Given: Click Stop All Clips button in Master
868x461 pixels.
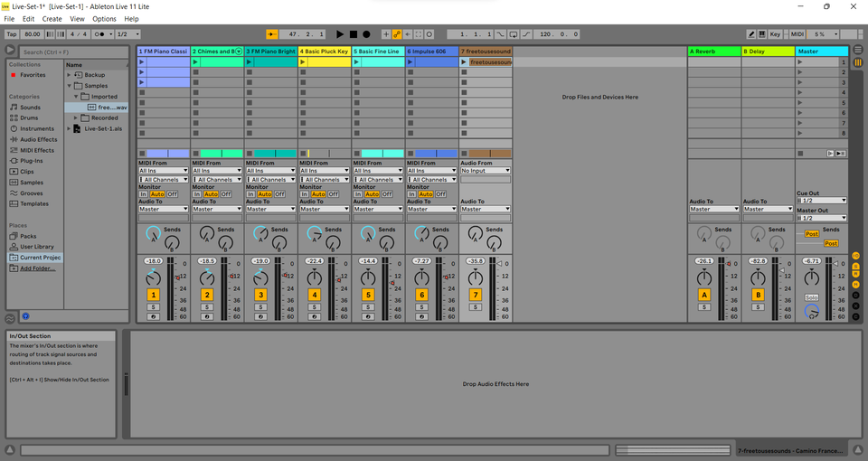Looking at the screenshot, I should coord(800,154).
